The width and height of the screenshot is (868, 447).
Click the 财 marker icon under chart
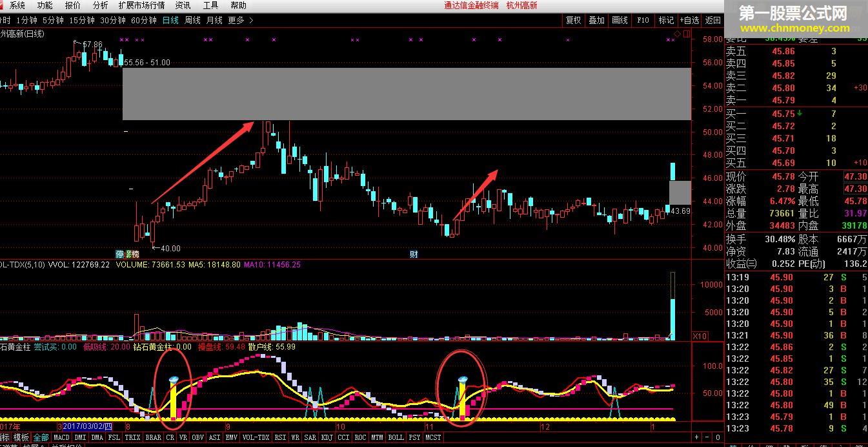tap(414, 254)
